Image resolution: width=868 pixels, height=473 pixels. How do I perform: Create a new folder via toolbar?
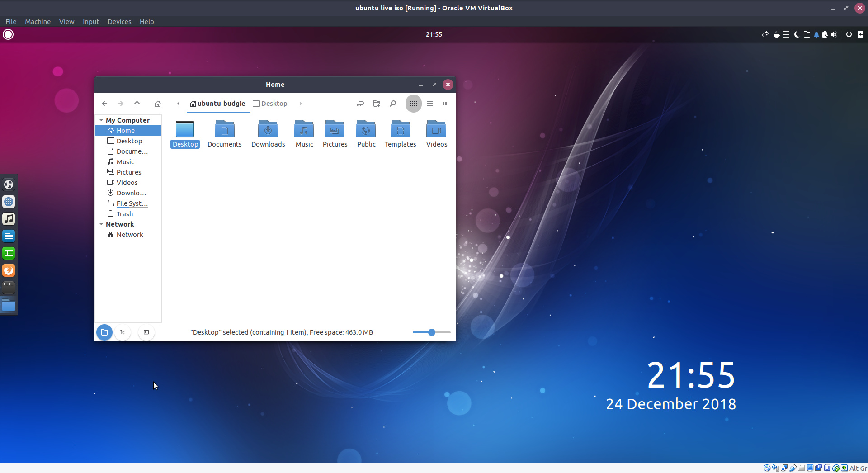pyautogui.click(x=377, y=104)
